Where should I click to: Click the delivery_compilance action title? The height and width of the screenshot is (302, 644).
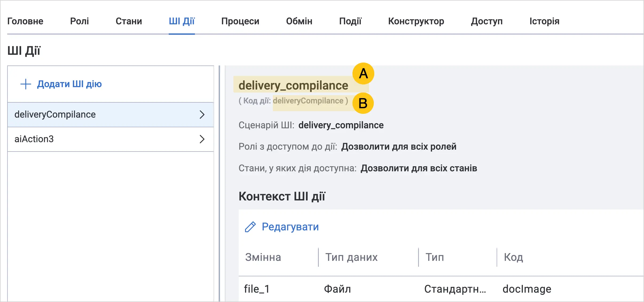(x=293, y=86)
